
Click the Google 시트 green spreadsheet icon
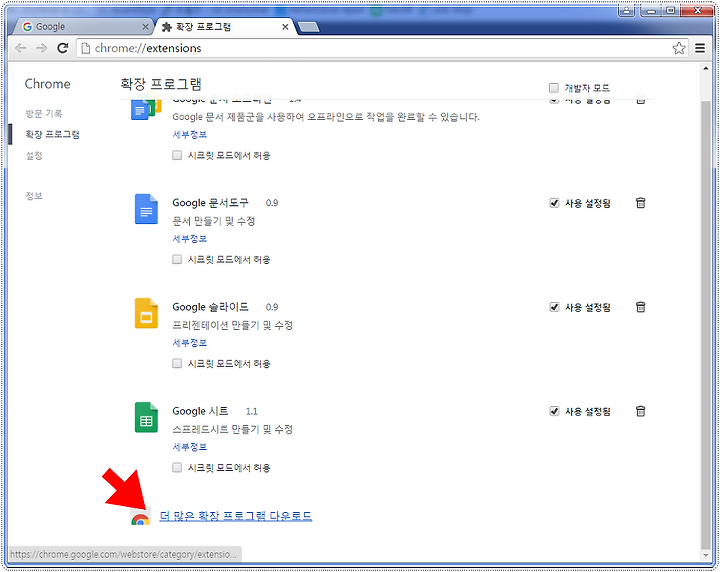(146, 417)
